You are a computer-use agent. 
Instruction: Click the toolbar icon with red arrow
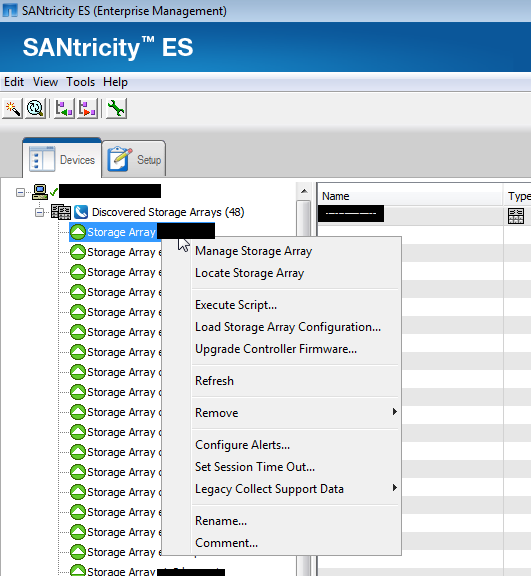87,108
